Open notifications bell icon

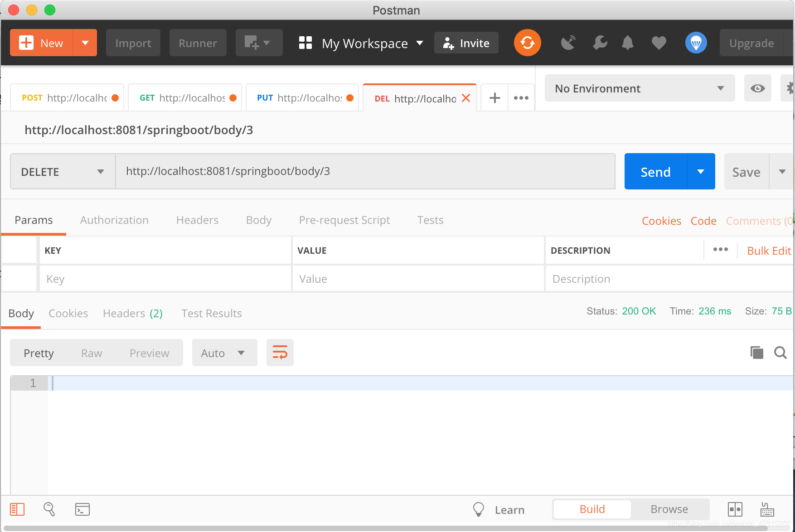tap(628, 43)
